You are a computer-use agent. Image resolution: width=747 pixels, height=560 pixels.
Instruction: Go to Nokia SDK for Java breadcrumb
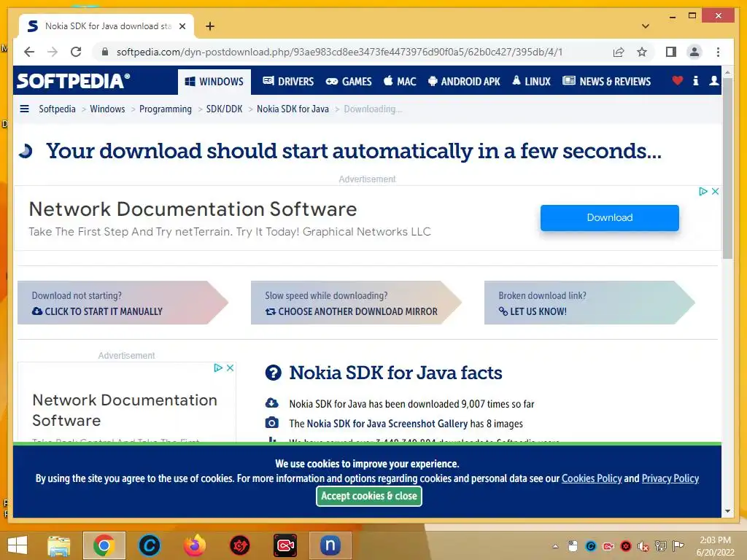293,109
